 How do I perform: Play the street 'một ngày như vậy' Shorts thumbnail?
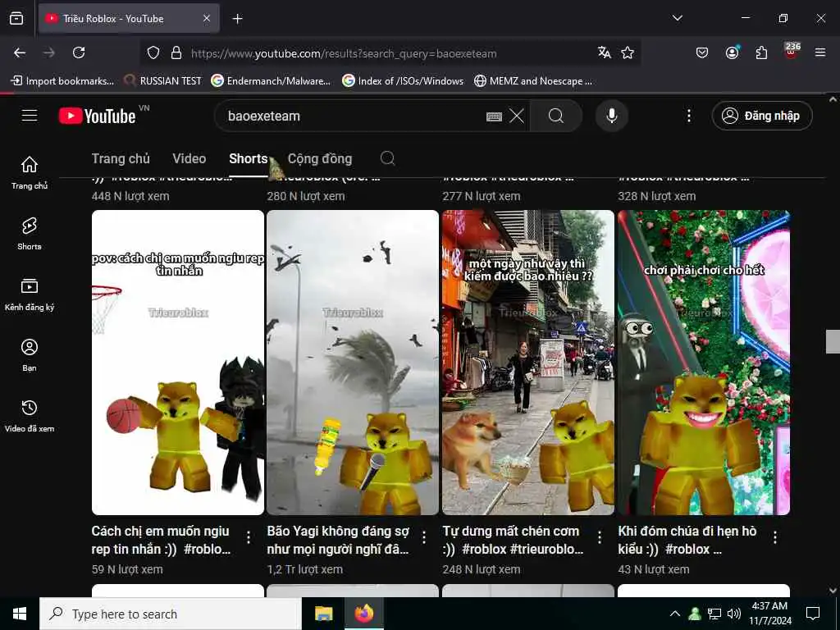point(528,362)
